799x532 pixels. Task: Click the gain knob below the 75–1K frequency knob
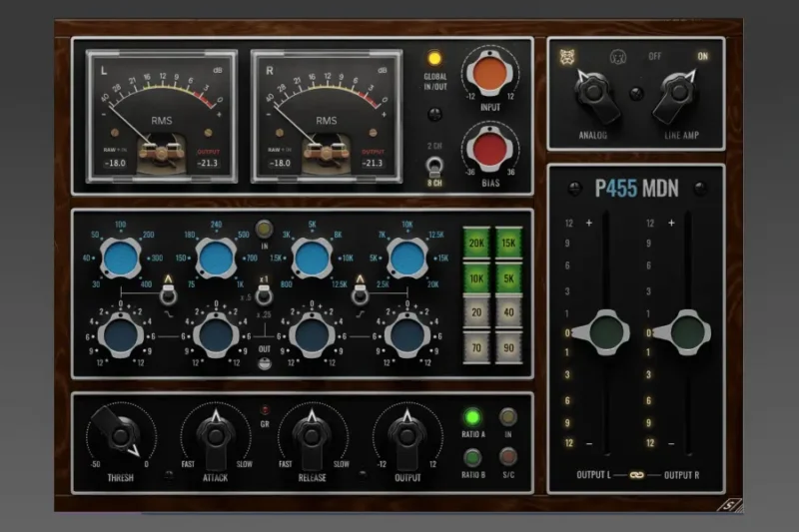click(x=216, y=336)
